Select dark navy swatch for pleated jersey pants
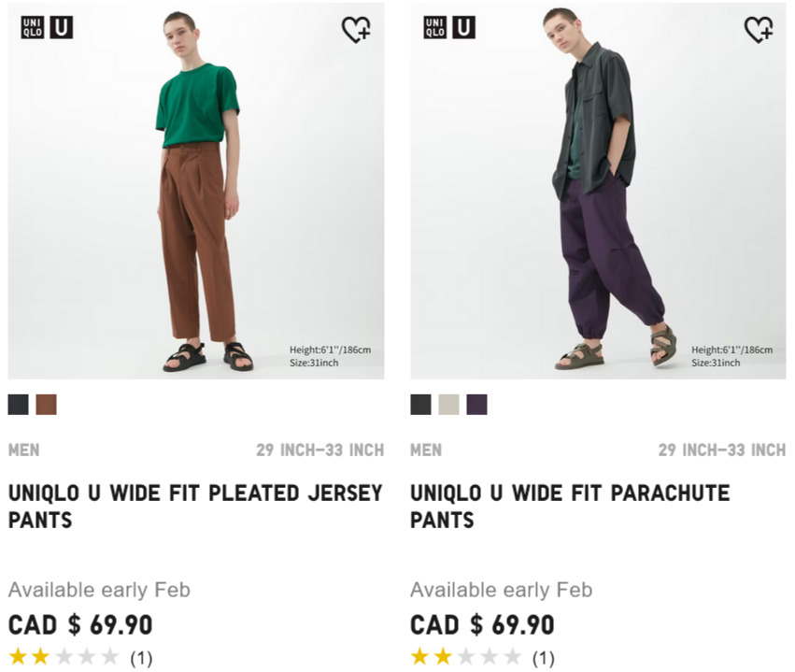 coord(19,404)
